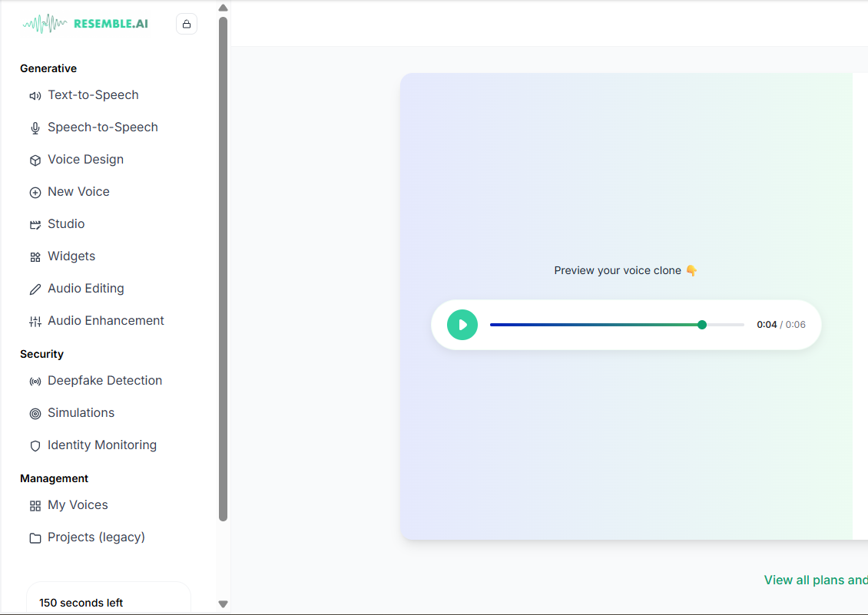Image resolution: width=868 pixels, height=615 pixels.
Task: Open My Voices
Action: point(78,505)
